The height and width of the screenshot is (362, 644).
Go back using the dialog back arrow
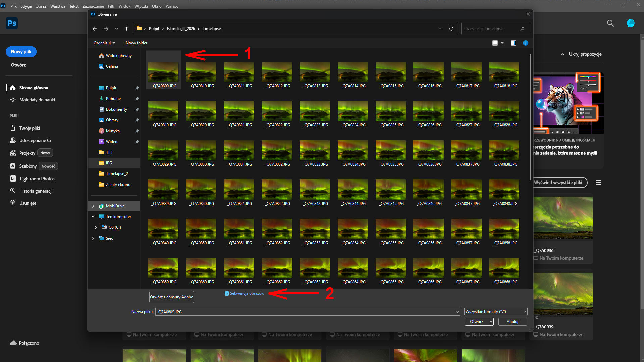click(95, 29)
